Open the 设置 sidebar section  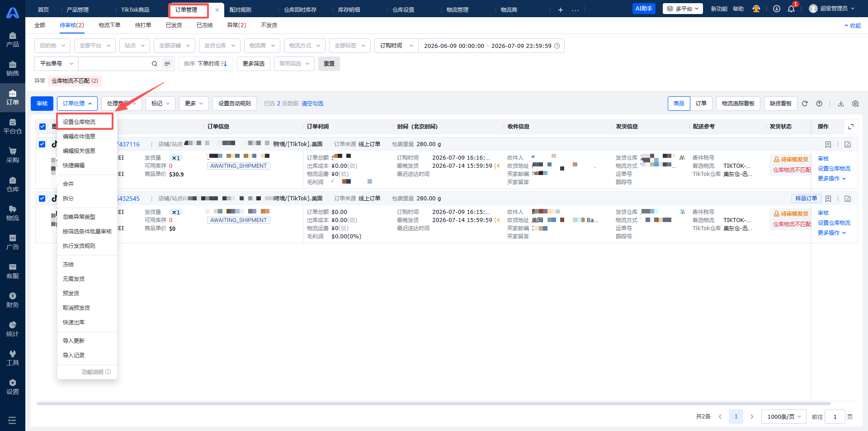pyautogui.click(x=13, y=387)
